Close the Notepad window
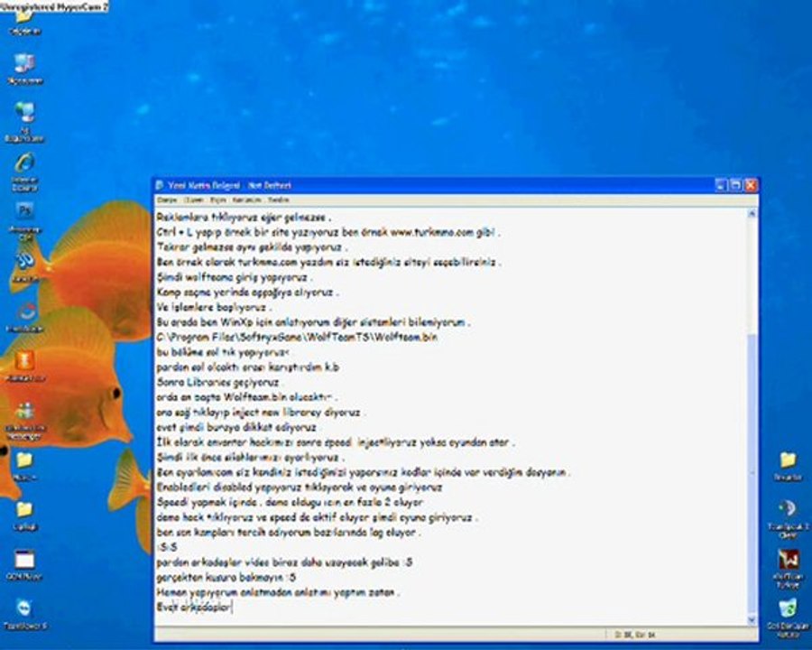 pyautogui.click(x=751, y=185)
